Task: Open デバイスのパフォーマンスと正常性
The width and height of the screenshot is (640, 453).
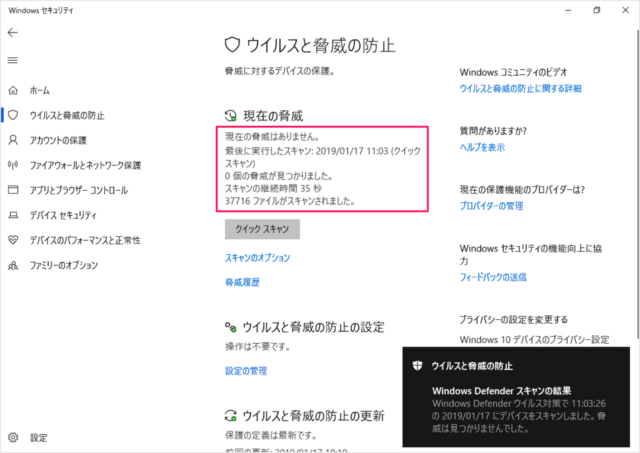Action: [x=85, y=240]
